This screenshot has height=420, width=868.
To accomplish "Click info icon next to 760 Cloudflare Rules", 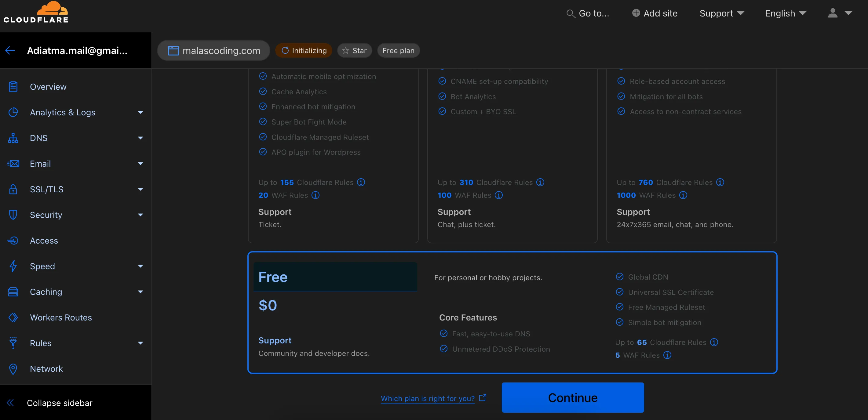I will [720, 182].
